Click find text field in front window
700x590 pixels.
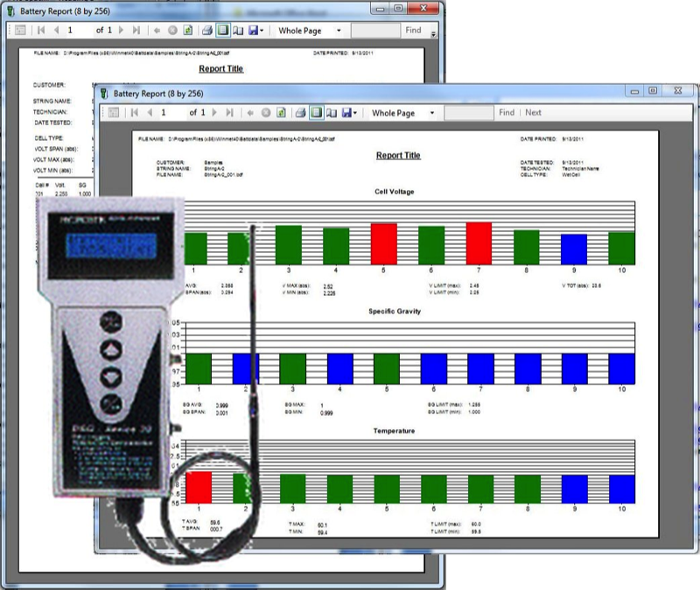[469, 113]
